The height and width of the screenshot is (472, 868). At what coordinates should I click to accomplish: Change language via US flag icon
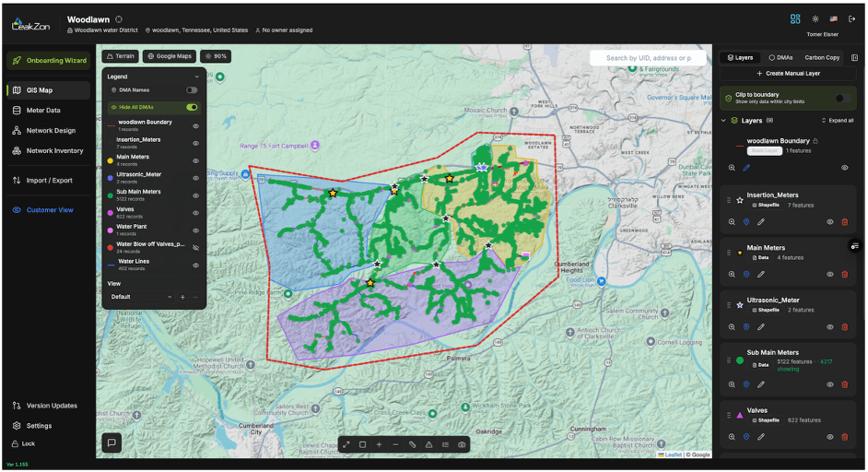pos(834,18)
